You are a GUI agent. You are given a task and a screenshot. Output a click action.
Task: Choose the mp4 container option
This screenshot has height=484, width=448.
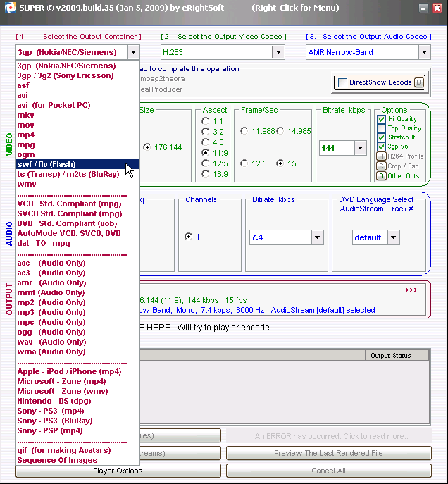(x=77, y=135)
